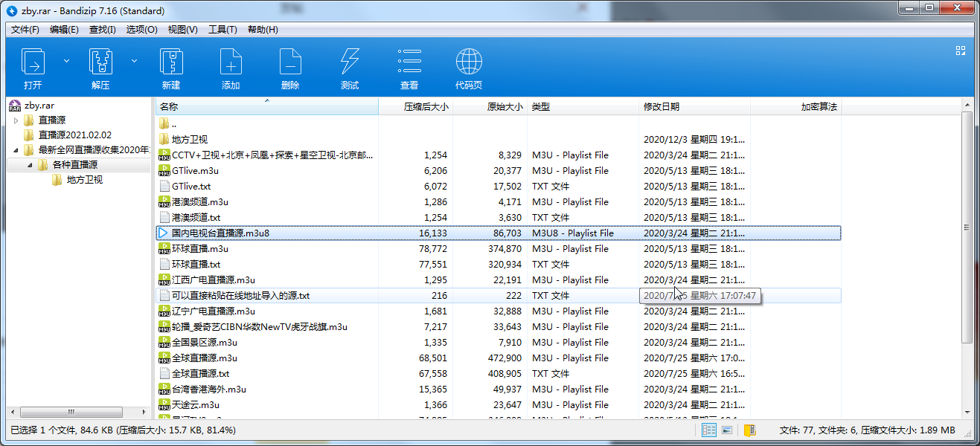
Task: Select 直播源2021.02.02 folder in tree
Action: [x=74, y=135]
